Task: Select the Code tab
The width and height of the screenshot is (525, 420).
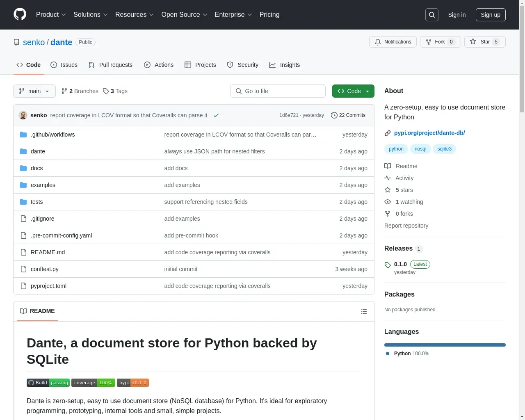Action: pos(29,65)
